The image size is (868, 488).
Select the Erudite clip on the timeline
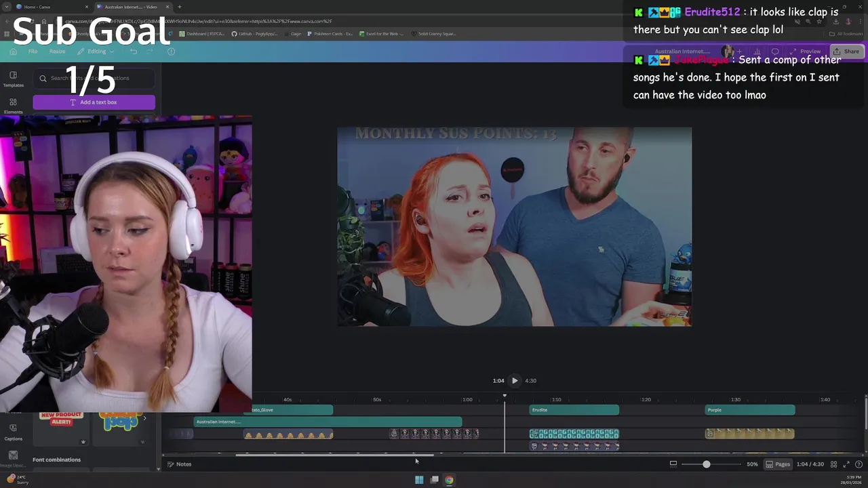pyautogui.click(x=574, y=410)
